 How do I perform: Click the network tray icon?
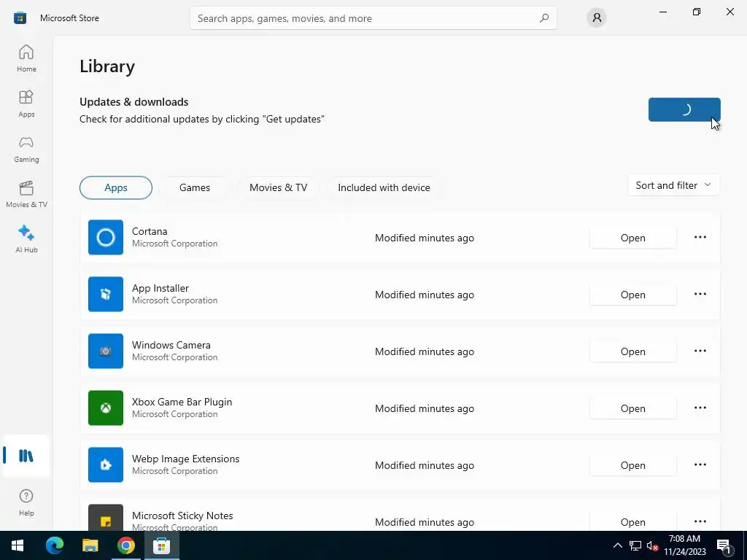coord(635,545)
